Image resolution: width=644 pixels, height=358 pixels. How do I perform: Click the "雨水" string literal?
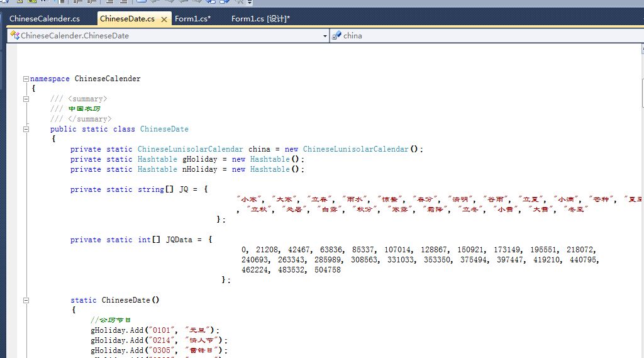point(355,199)
